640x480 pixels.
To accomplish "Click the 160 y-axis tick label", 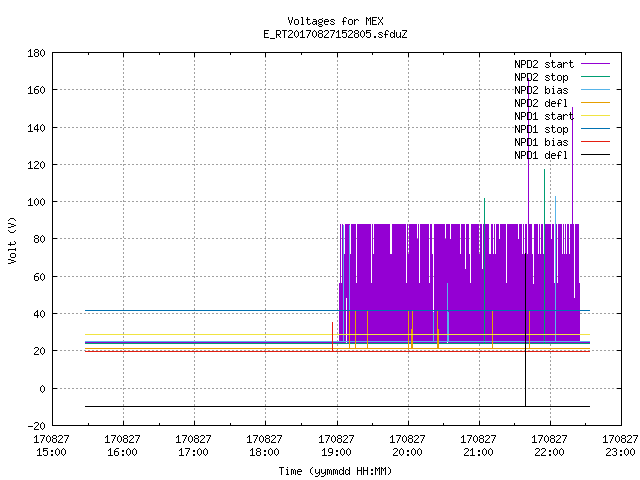I will click(x=36, y=90).
